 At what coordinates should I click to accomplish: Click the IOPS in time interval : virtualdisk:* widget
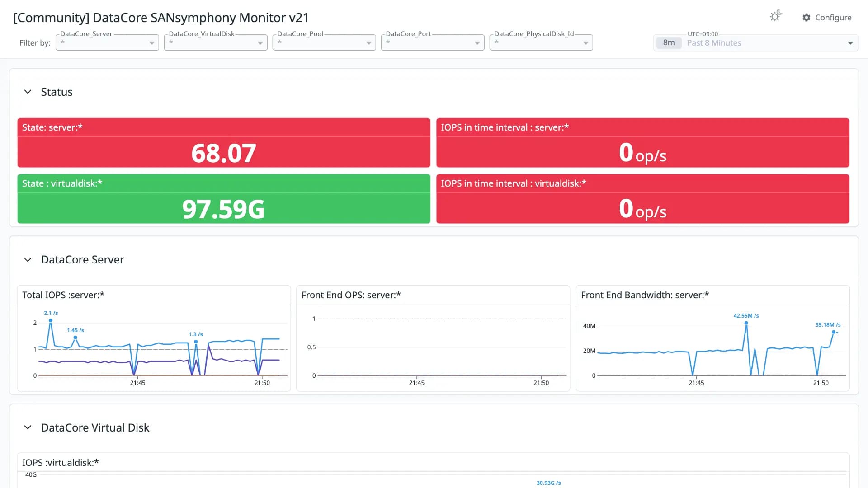click(642, 199)
